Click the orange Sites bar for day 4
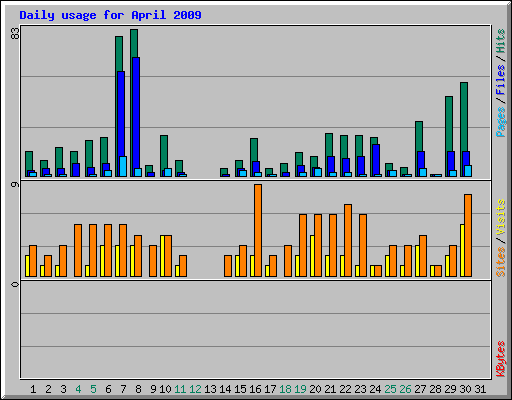This screenshot has height=400, width=512. [x=78, y=250]
